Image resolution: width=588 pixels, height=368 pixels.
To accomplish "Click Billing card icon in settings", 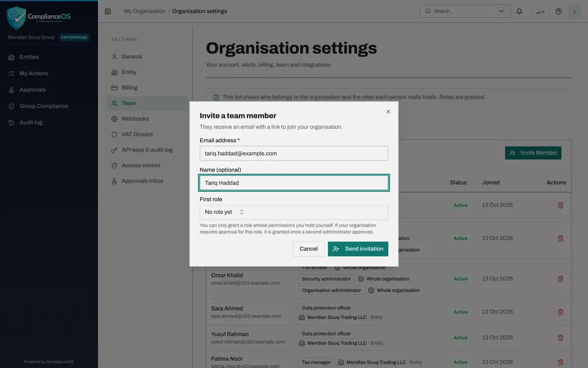I will [114, 88].
